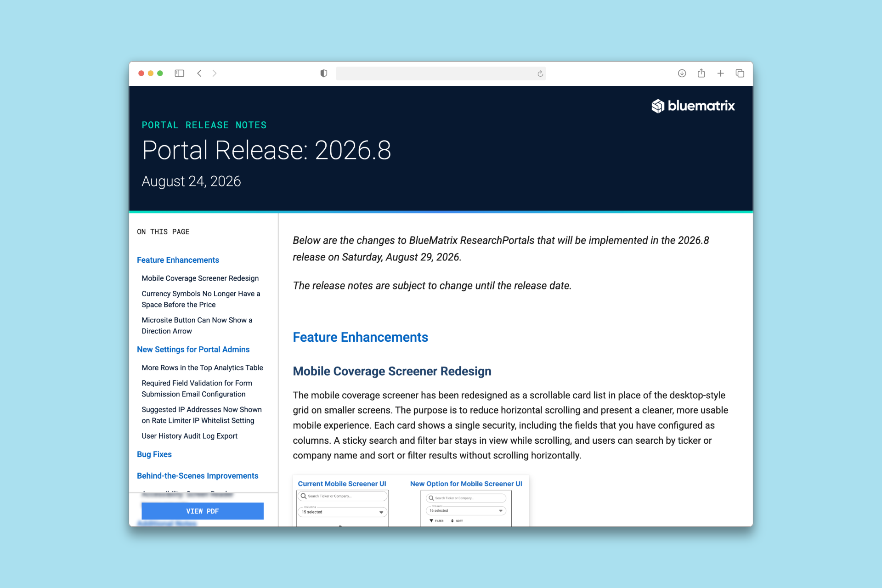This screenshot has height=588, width=882.
Task: Click the VIEW PDF button
Action: (203, 511)
